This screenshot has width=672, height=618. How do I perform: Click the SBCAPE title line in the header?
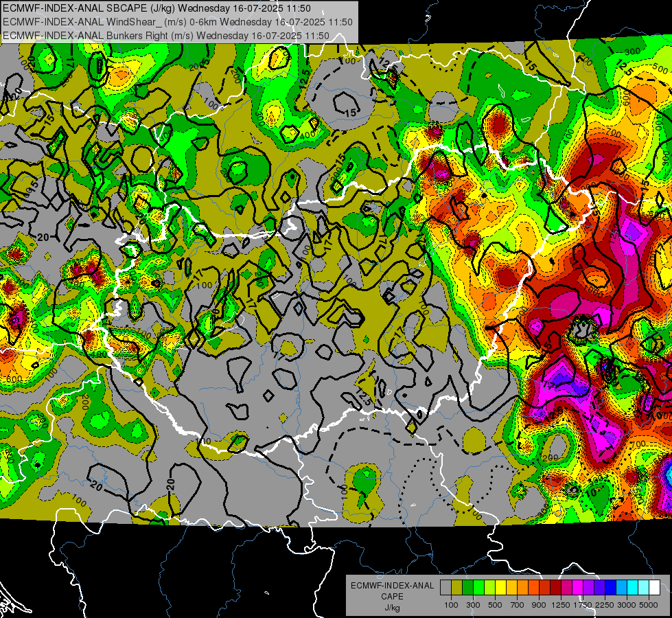[x=157, y=8]
